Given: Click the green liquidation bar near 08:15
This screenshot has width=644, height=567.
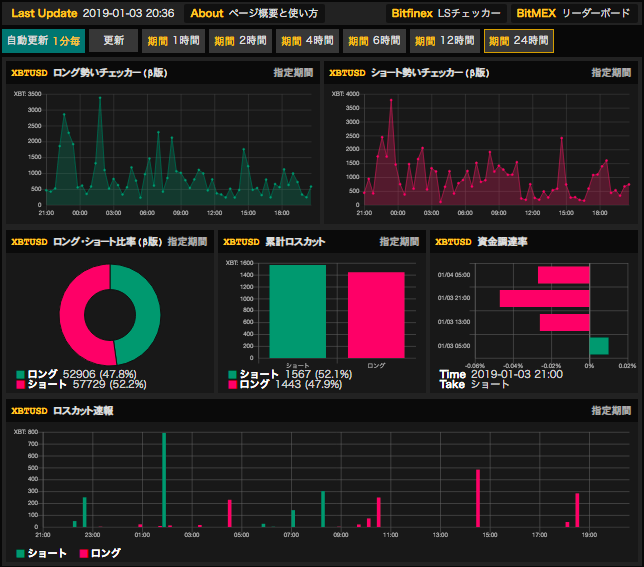Looking at the screenshot, I should click(x=323, y=509).
